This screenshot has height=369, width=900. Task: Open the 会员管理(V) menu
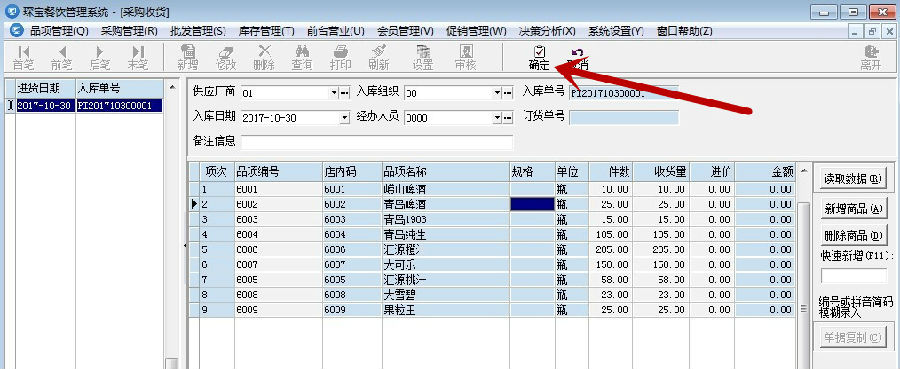point(405,32)
